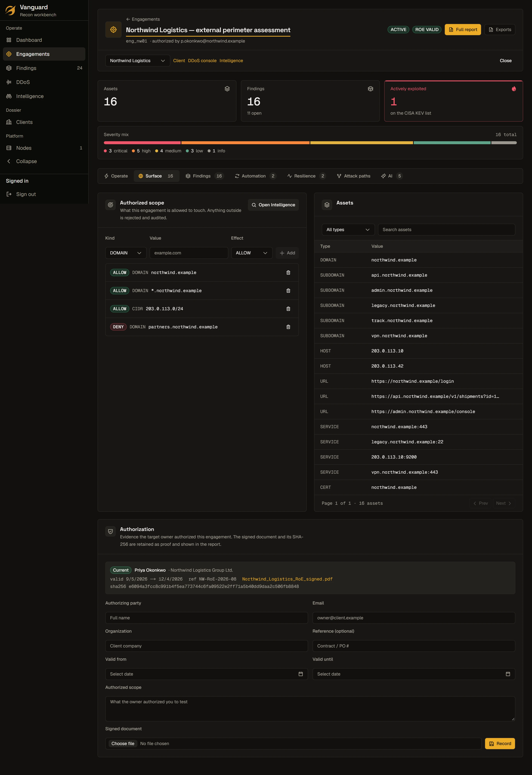
Task: Remove the CIDR 203.0.113.0/24 rule
Action: click(288, 309)
